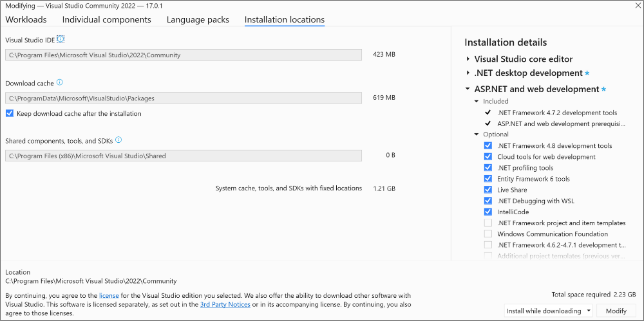This screenshot has width=644, height=321.
Task: Close the Modifying dialog window
Action: pos(638,5)
